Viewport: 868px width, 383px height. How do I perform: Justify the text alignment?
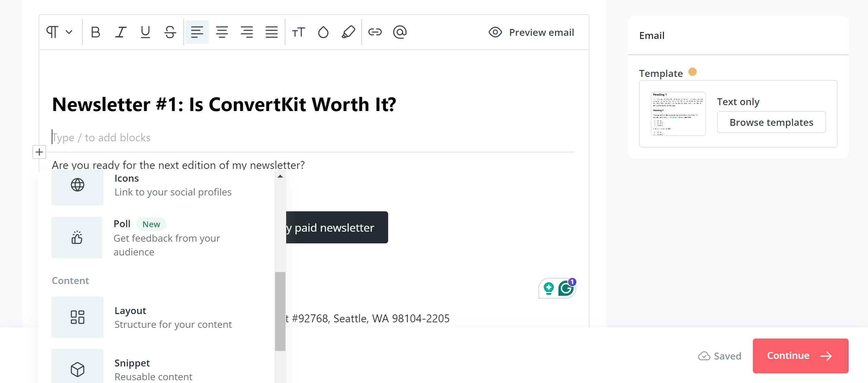click(271, 32)
